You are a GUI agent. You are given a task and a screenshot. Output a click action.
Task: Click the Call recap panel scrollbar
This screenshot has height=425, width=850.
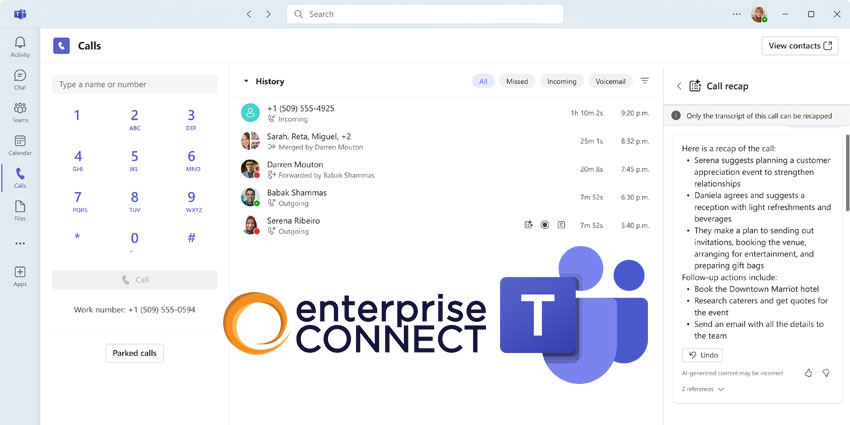coord(847,173)
